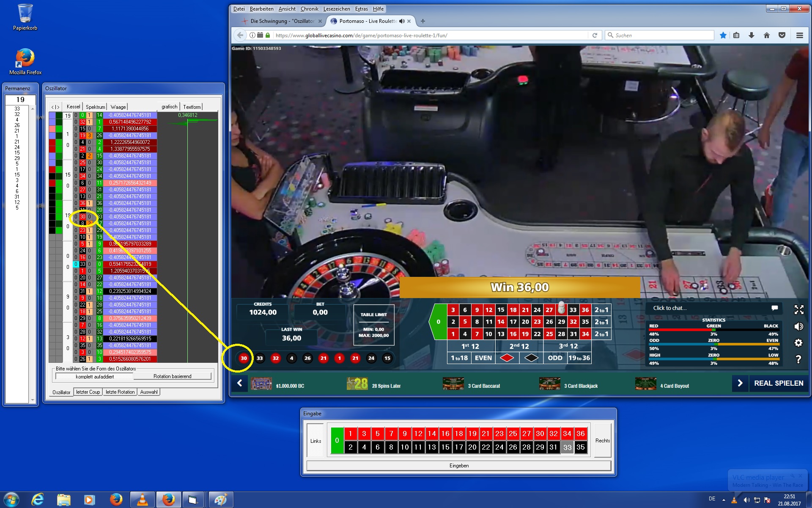The image size is (812, 508).
Task: Open the Firefox downloads arrow
Action: point(752,35)
